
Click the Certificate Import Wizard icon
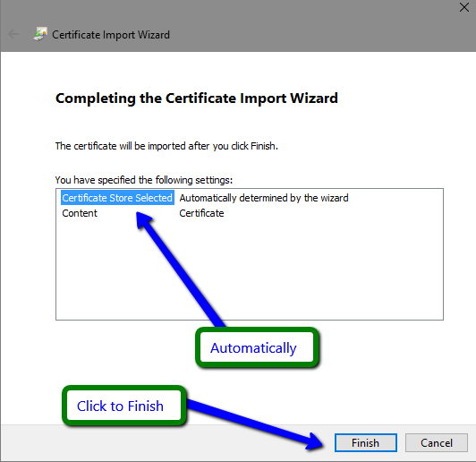(x=40, y=34)
